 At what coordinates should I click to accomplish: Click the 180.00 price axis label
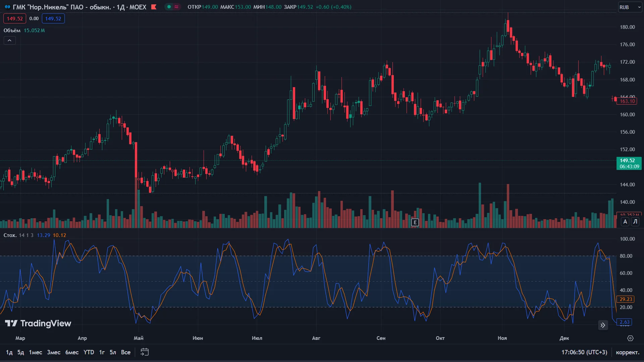(627, 27)
